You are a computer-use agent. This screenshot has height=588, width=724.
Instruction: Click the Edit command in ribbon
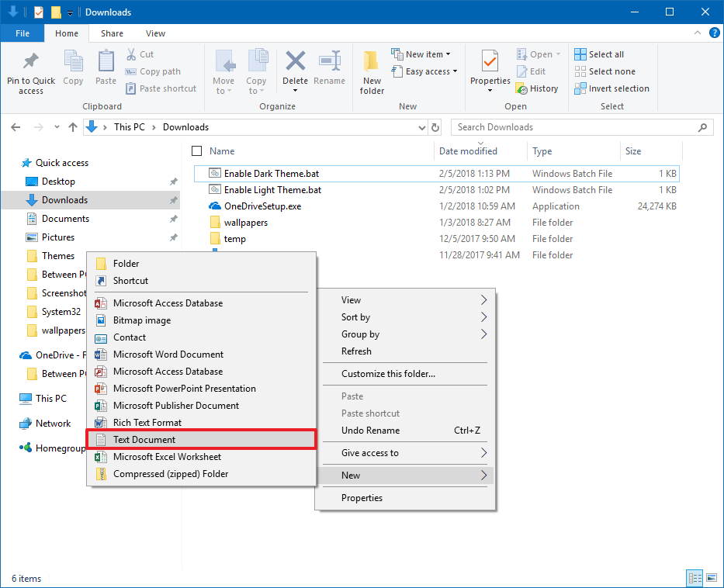click(531, 71)
